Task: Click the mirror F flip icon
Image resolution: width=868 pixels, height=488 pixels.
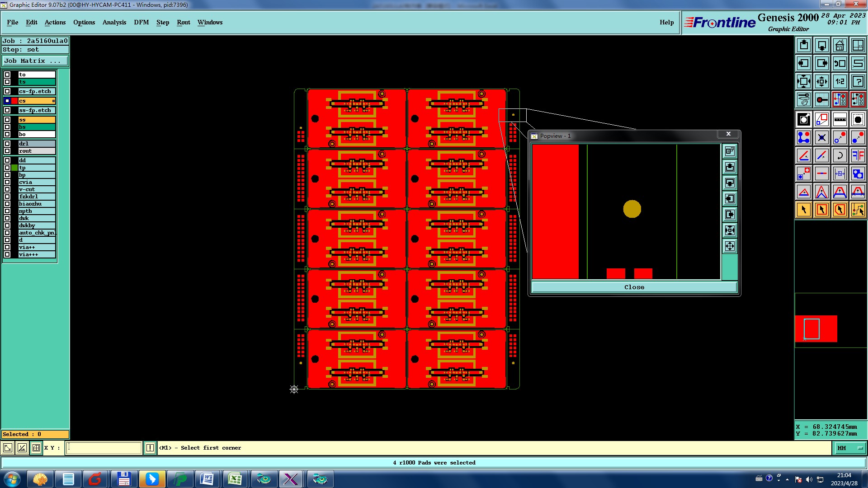Action: 858,155
